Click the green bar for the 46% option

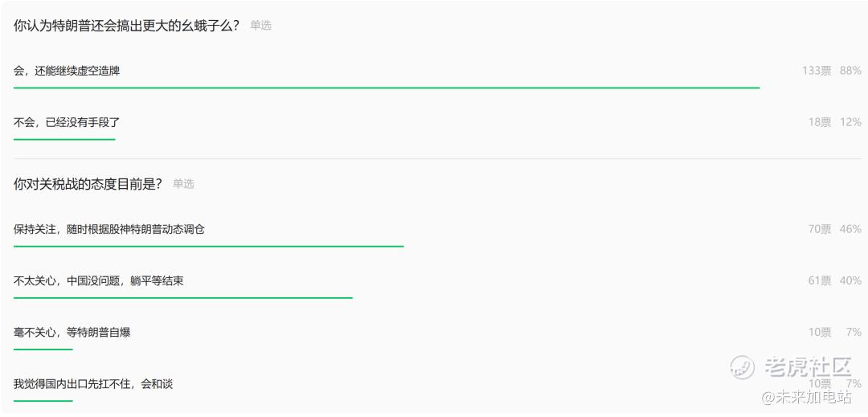(209, 246)
